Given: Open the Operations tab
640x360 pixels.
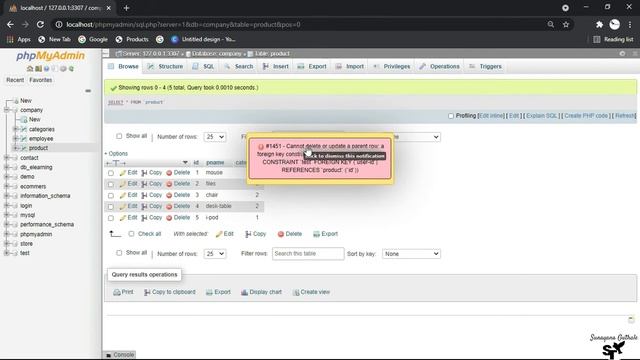Looking at the screenshot, I should 440,67.
